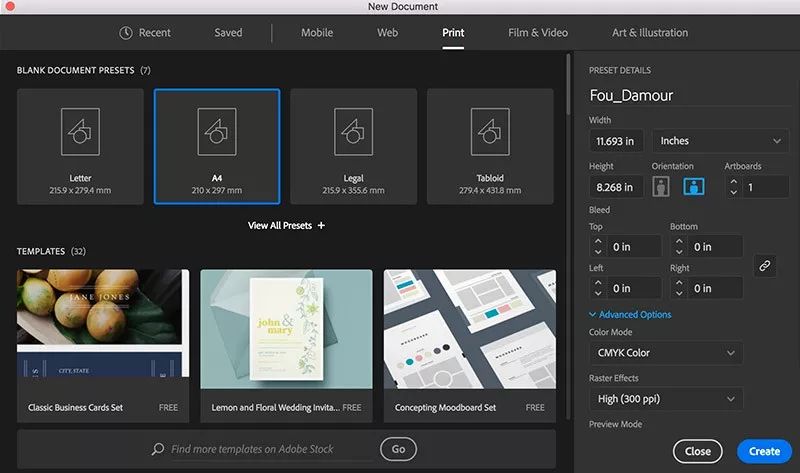Click the Create button
The height and width of the screenshot is (473, 800).
tap(764, 451)
